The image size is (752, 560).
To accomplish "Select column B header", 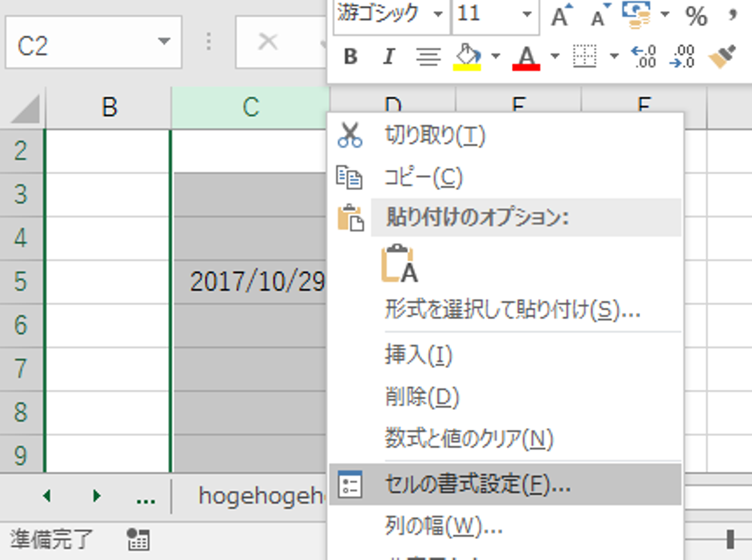I will (x=109, y=108).
